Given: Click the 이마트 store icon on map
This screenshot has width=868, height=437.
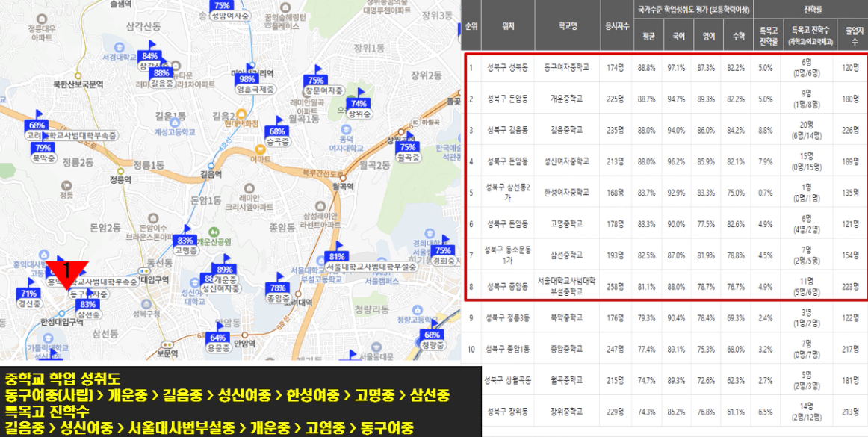Looking at the screenshot, I should pyautogui.click(x=260, y=149).
